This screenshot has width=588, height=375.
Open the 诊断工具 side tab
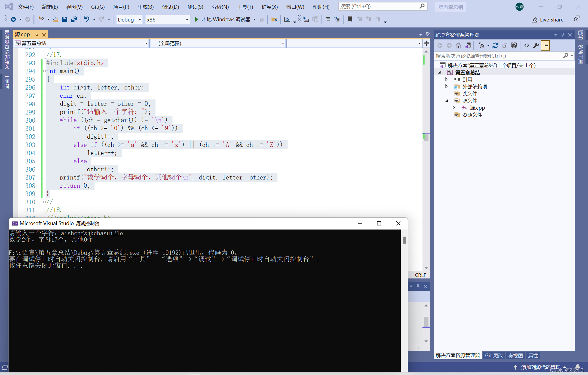click(581, 55)
